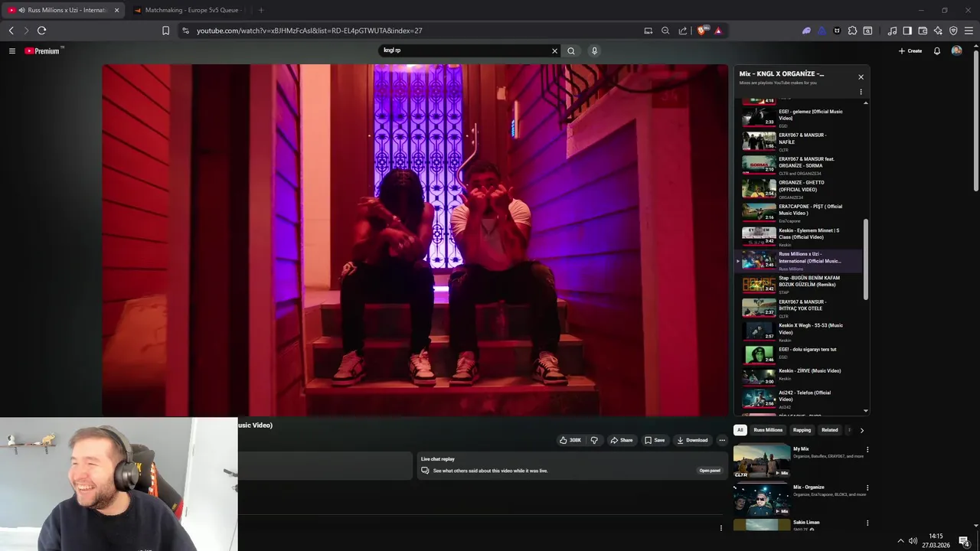Toggle the browser sidebar panel icon
Screen dimensions: 980x551
click(907, 31)
